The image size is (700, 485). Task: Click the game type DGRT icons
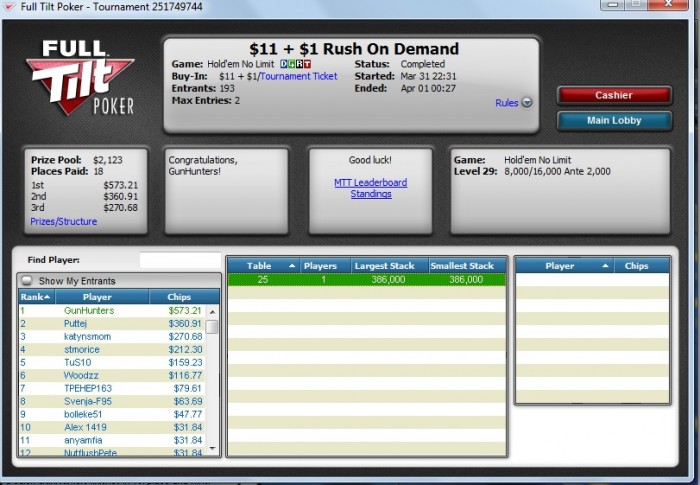[x=296, y=64]
